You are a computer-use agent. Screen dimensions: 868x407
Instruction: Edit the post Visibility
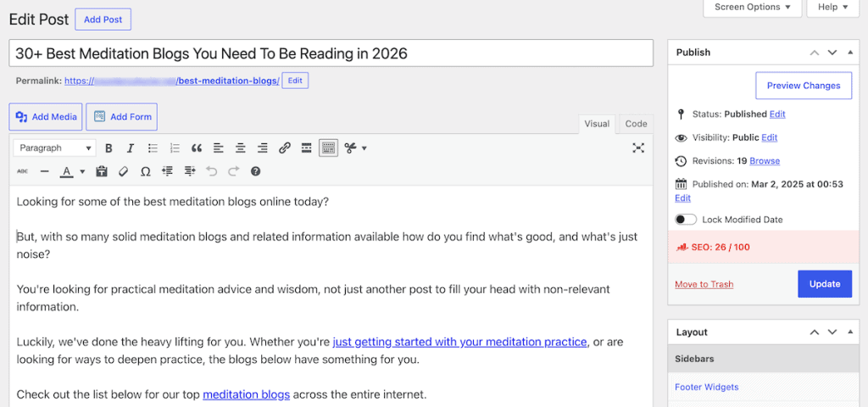coord(770,137)
